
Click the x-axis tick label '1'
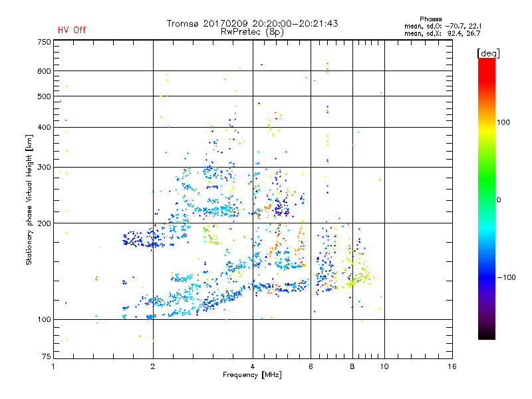53,366
